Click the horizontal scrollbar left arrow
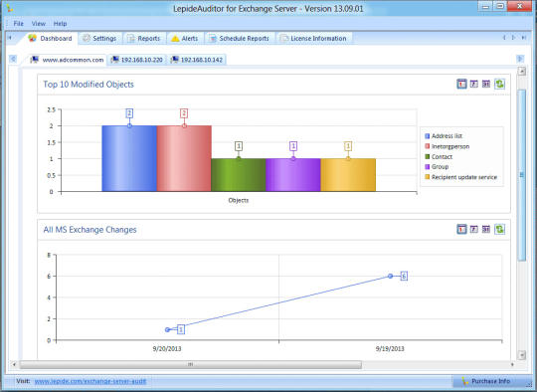The image size is (537, 392). [14, 364]
